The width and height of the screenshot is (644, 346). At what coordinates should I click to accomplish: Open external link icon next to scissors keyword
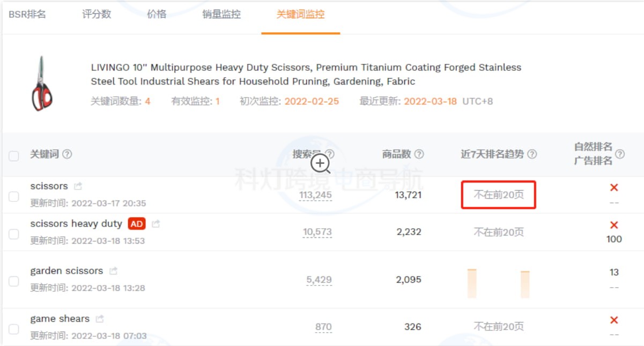(x=78, y=186)
